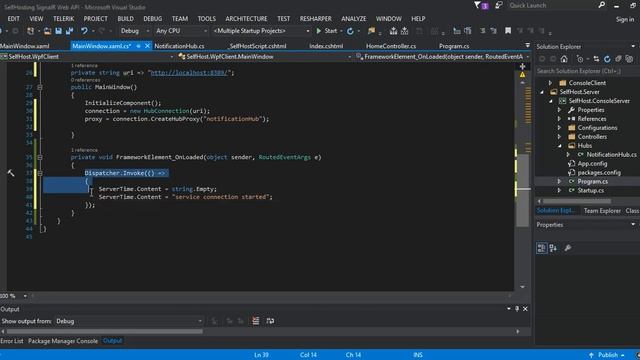This screenshot has height=360, width=640.
Task: Select App.config in Solution Explorer
Action: (x=592, y=164)
